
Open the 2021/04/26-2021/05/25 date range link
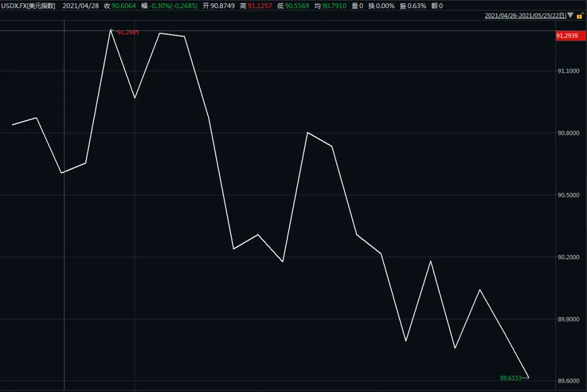coord(524,16)
